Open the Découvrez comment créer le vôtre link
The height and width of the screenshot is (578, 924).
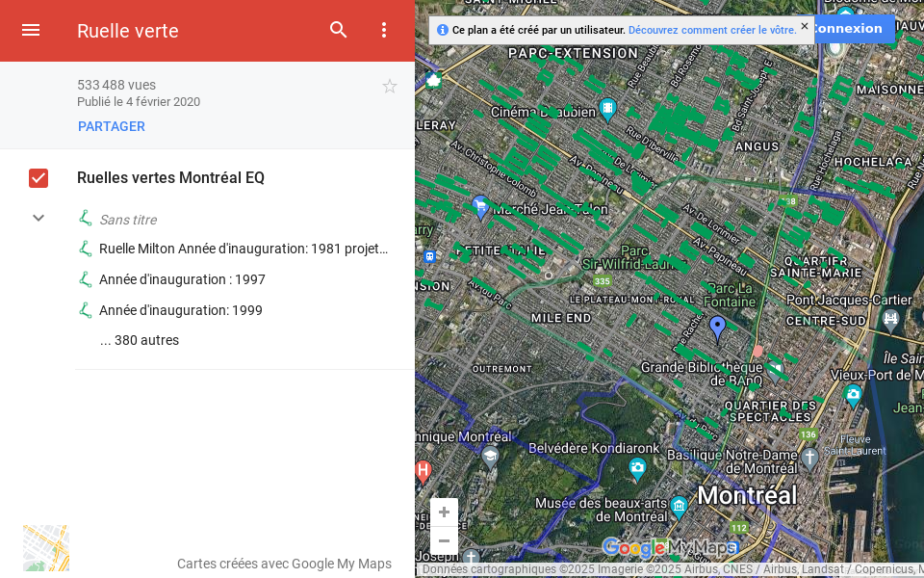click(711, 30)
